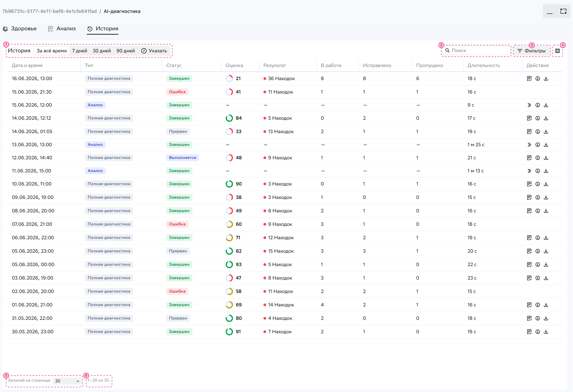Download the 10.06.2026, 11:00 diagnostic

pos(546,184)
